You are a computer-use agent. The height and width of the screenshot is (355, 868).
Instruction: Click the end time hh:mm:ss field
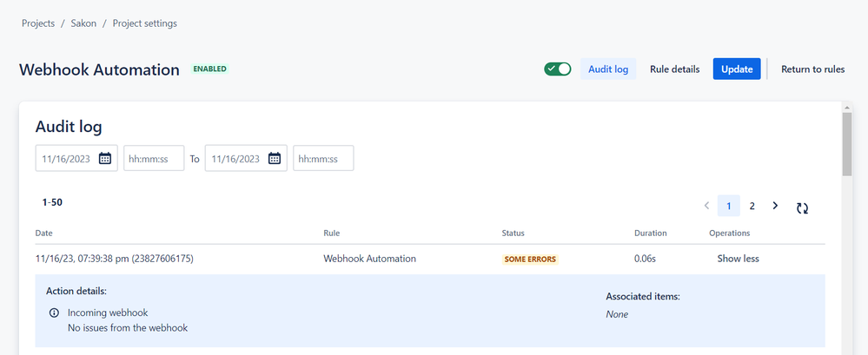point(323,158)
